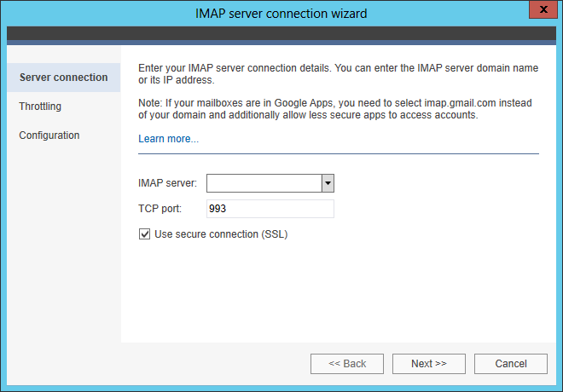Toggle the Use secure connection checkbox

point(144,234)
